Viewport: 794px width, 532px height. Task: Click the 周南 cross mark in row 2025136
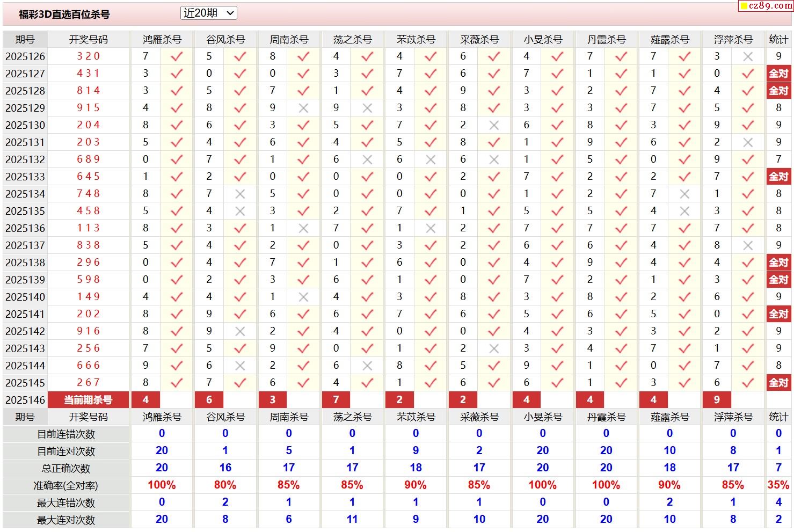[303, 228]
